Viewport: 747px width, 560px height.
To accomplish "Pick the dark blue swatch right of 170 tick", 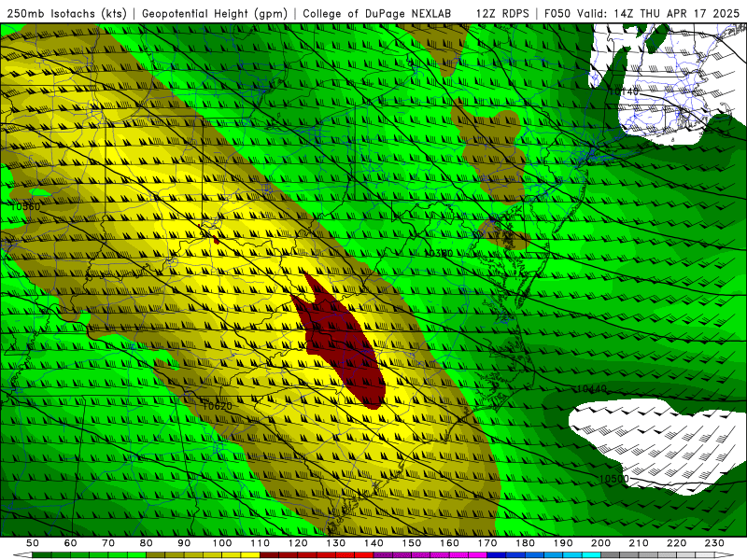I will pyautogui.click(x=497, y=555).
